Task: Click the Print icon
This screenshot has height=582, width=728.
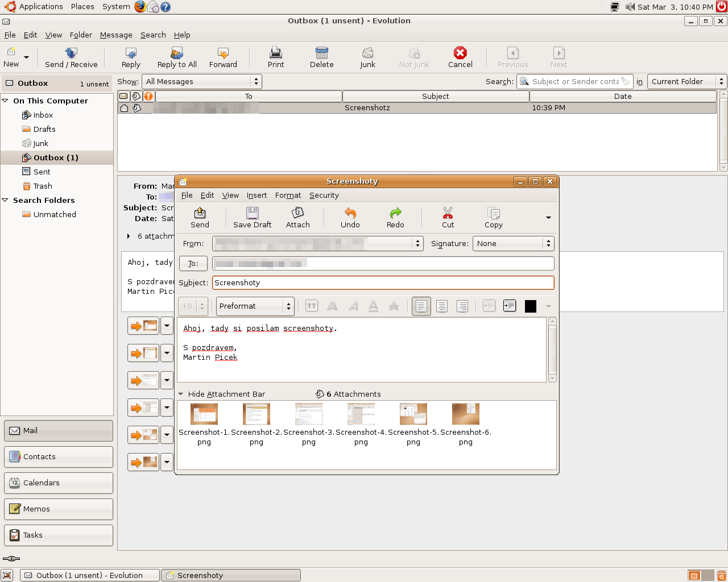Action: coord(276,57)
